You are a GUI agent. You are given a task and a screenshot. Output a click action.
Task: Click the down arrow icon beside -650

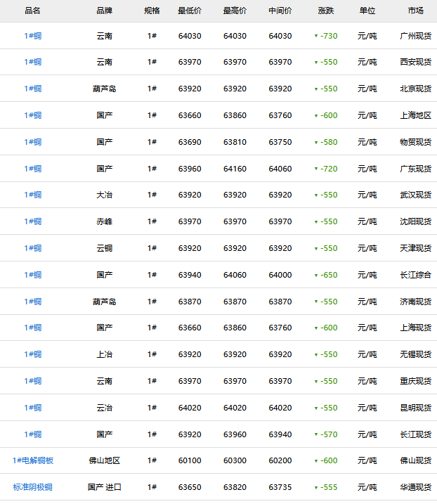tap(316, 276)
